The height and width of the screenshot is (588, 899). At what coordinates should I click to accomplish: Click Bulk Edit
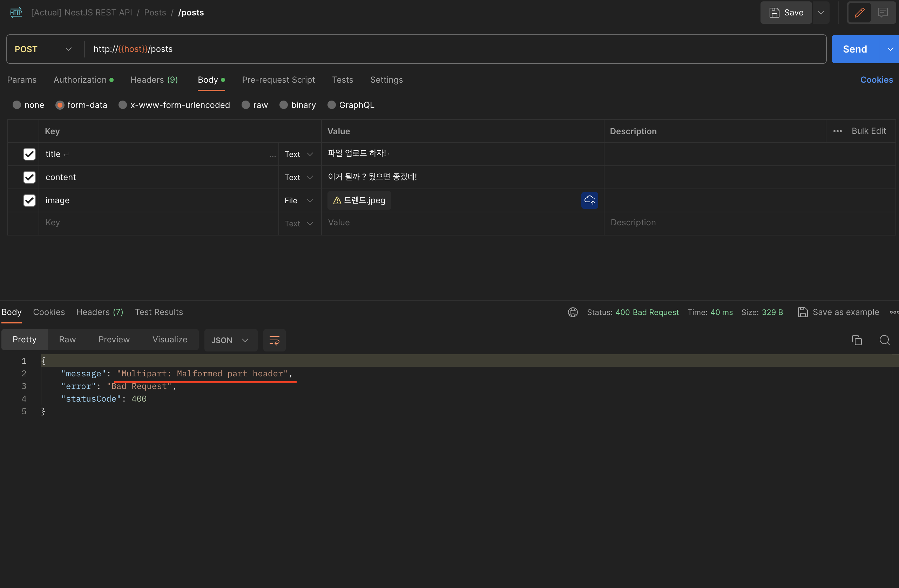[868, 131]
